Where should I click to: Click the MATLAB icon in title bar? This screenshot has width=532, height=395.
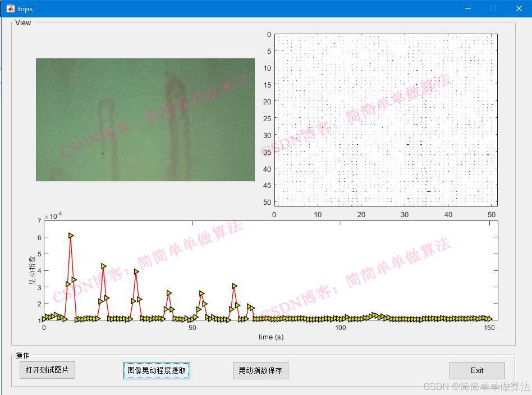click(10, 8)
